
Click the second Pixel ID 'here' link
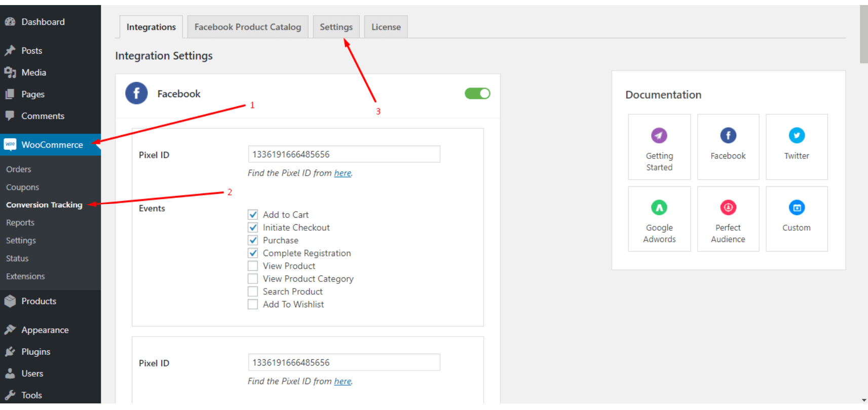343,381
